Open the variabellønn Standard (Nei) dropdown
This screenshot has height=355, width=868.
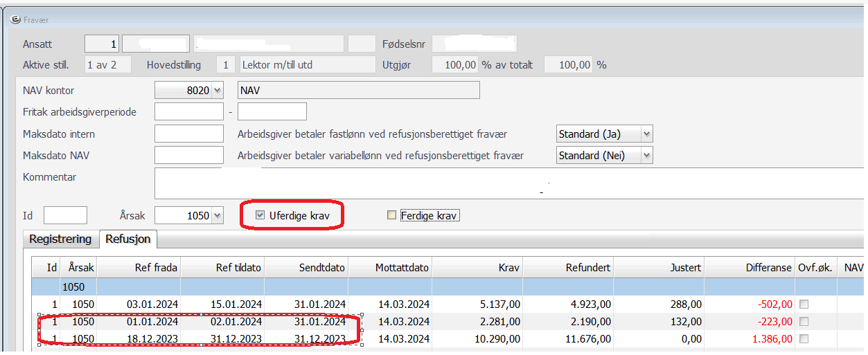tap(647, 156)
